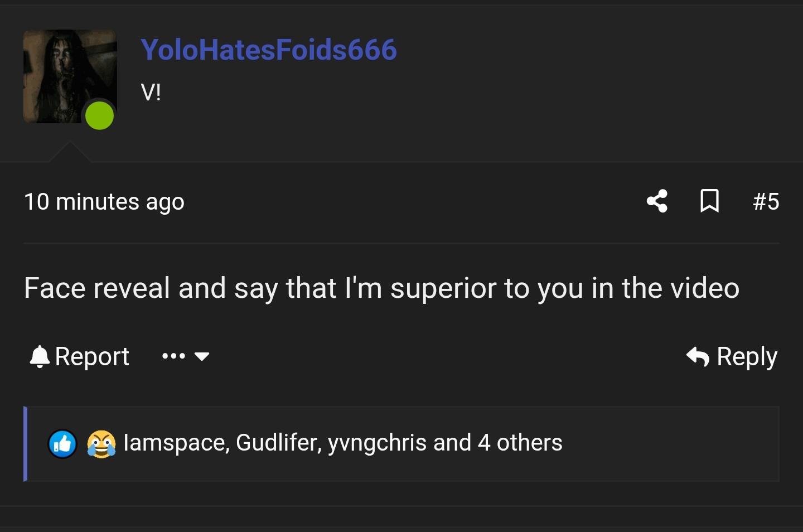Click the three-dots more options icon
The width and height of the screenshot is (803, 532).
(x=173, y=356)
